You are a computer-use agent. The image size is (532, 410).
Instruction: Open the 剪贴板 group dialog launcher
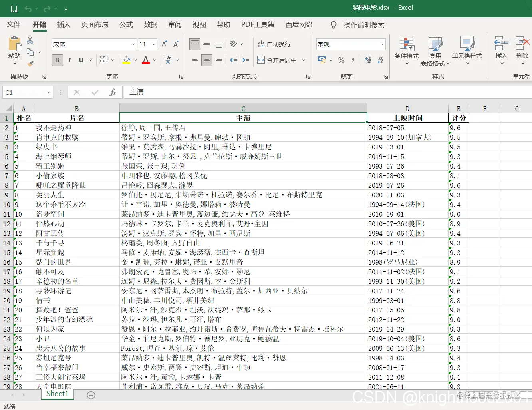coord(44,76)
